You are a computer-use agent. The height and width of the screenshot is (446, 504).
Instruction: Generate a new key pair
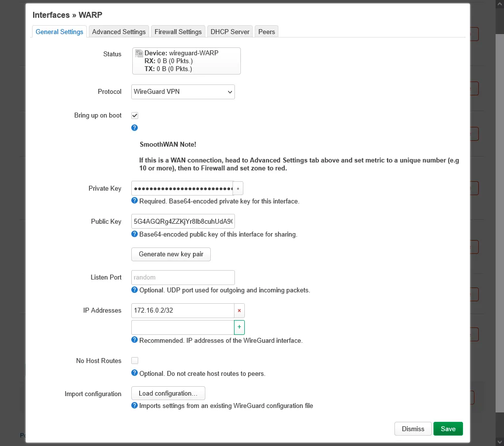(x=171, y=254)
